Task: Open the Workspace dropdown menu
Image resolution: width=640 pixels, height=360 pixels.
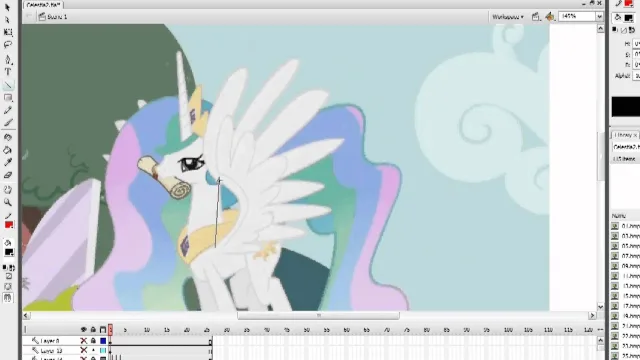Action: pos(508,17)
